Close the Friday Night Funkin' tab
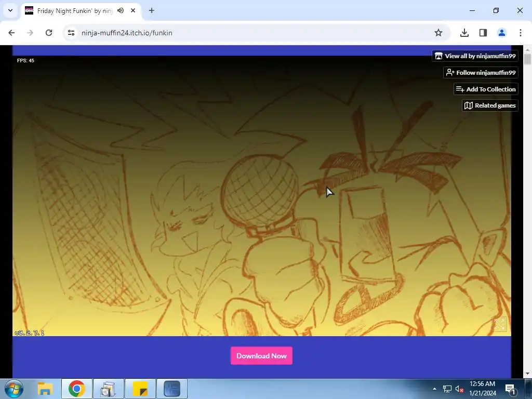Image resolution: width=532 pixels, height=399 pixels. tap(133, 10)
